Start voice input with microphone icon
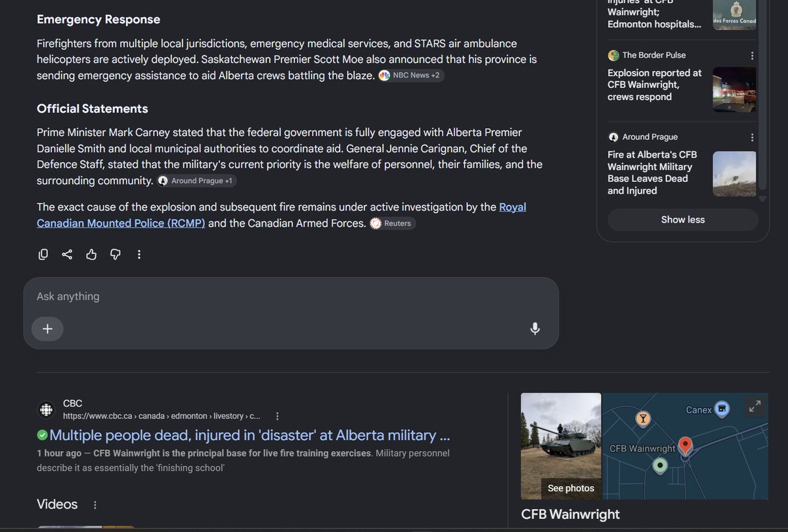 click(535, 329)
